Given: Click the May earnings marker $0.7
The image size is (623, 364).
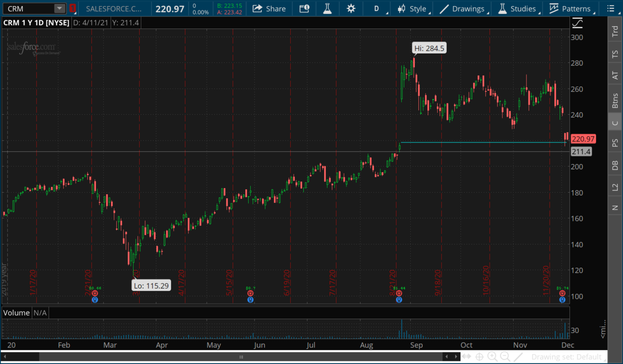Looking at the screenshot, I should click(251, 294).
